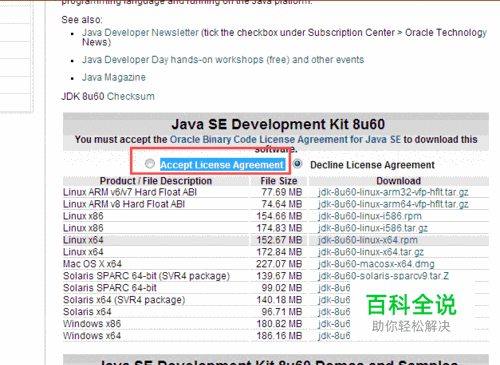
Task: Click the download link in the Windows x86 row
Action: click(x=334, y=324)
